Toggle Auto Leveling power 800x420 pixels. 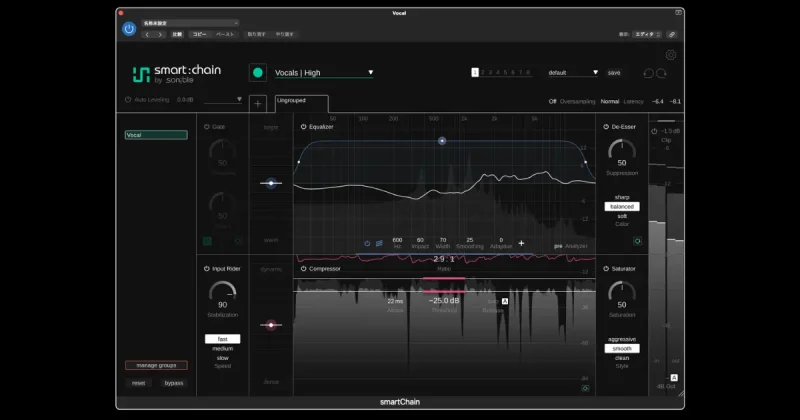tap(128, 100)
